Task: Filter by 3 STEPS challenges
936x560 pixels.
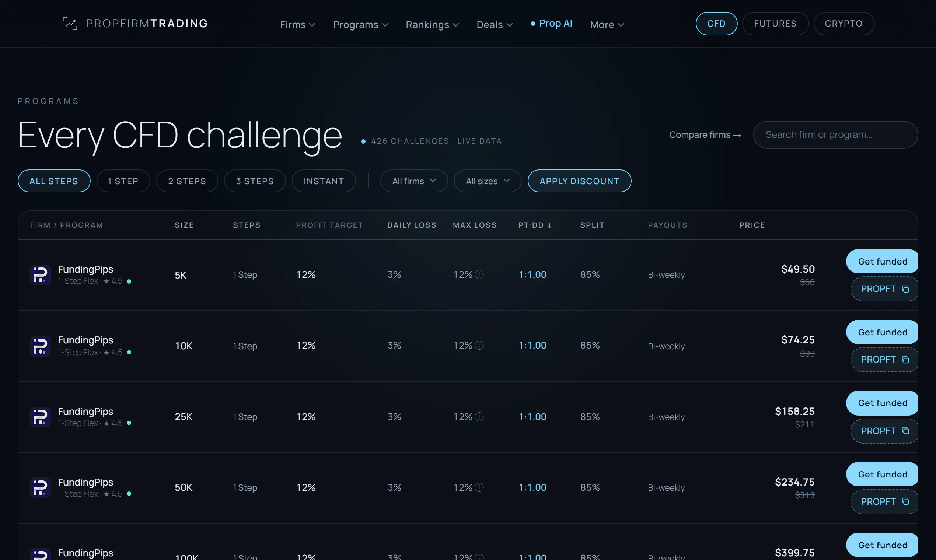Action: [255, 181]
